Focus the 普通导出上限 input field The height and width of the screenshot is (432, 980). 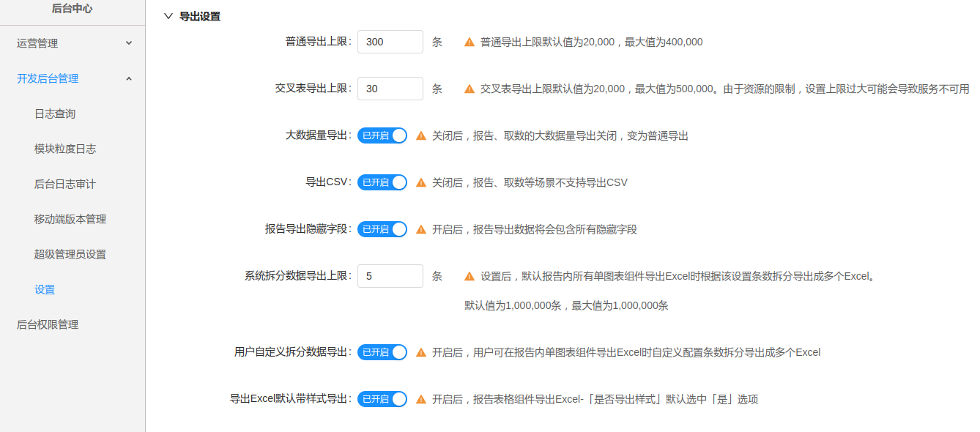click(x=390, y=42)
